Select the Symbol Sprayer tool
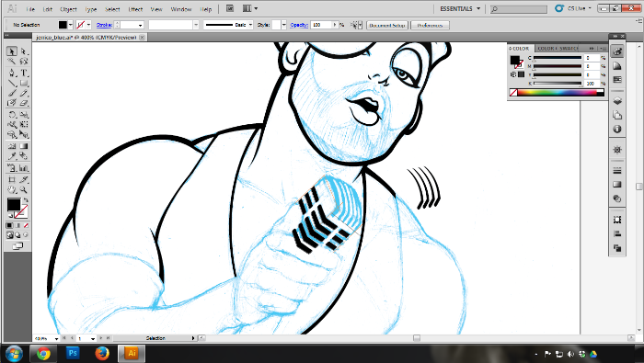The height and width of the screenshot is (363, 644). pos(12,168)
